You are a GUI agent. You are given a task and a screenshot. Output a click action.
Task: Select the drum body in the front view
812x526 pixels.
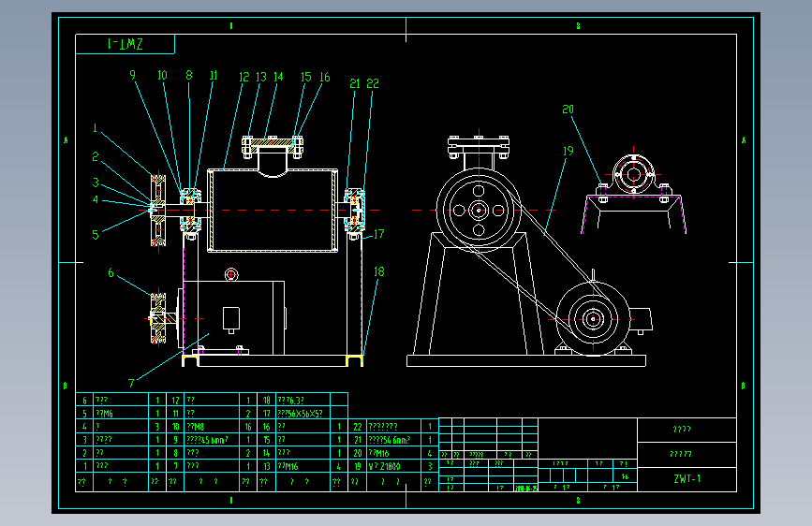pyautogui.click(x=273, y=211)
